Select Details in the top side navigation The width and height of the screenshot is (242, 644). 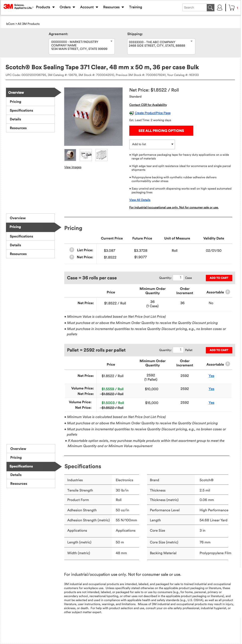tap(30, 119)
